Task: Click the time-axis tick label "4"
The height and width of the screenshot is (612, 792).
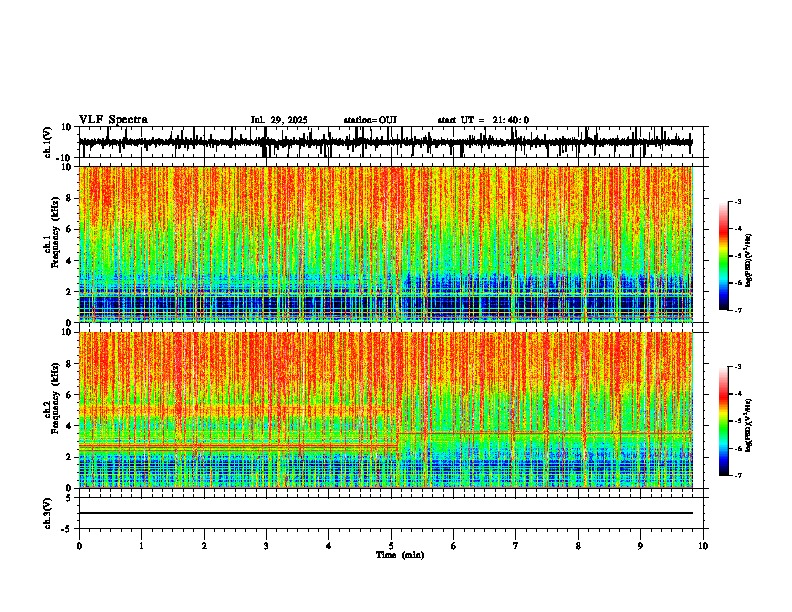Action: point(329,546)
